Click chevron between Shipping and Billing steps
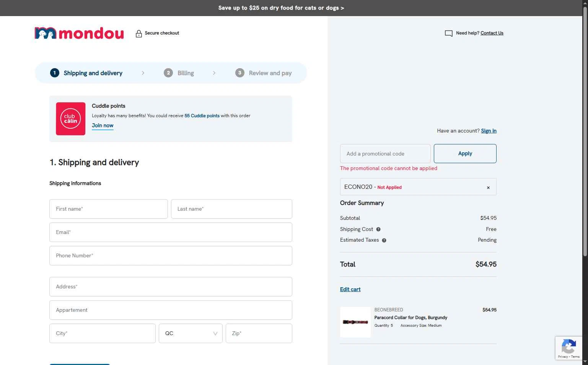The image size is (588, 365). [143, 73]
